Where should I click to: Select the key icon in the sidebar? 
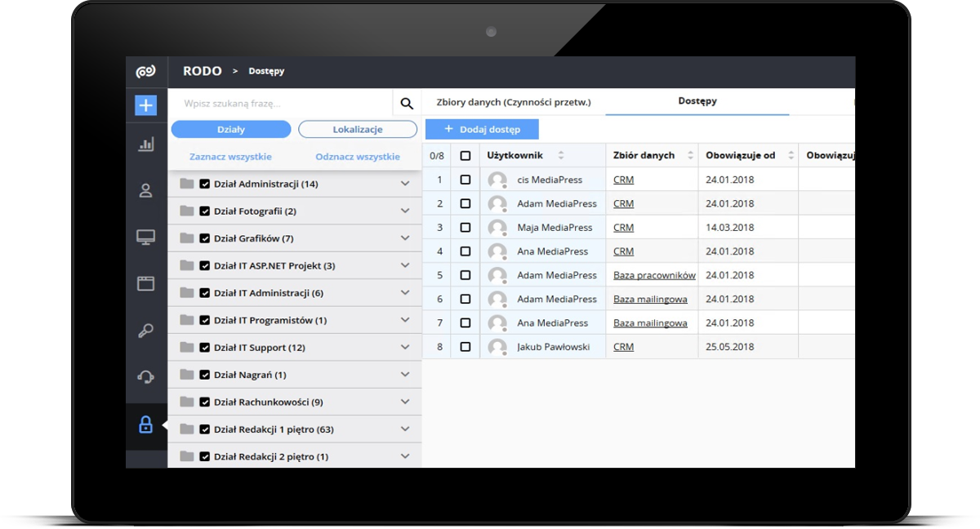click(x=146, y=331)
